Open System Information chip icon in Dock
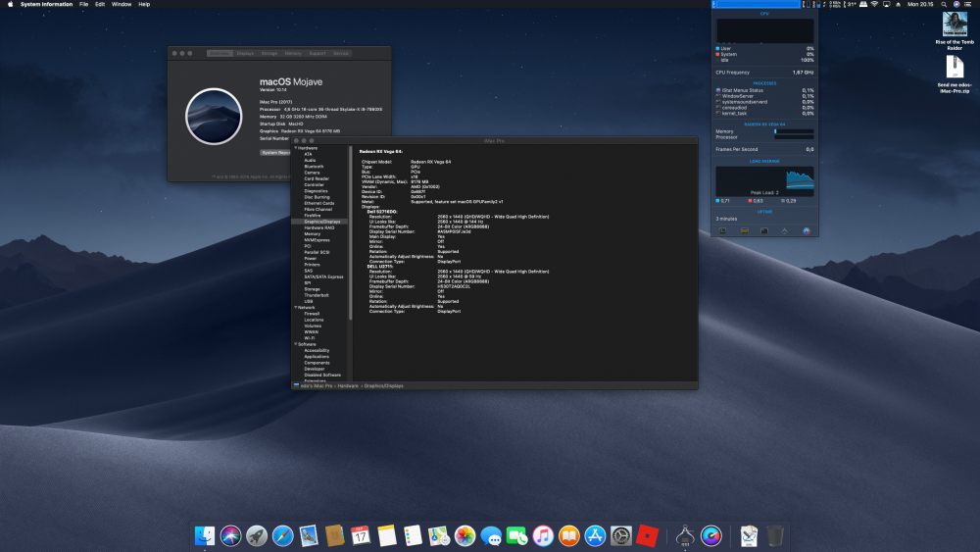This screenshot has width=980, height=552. click(685, 535)
